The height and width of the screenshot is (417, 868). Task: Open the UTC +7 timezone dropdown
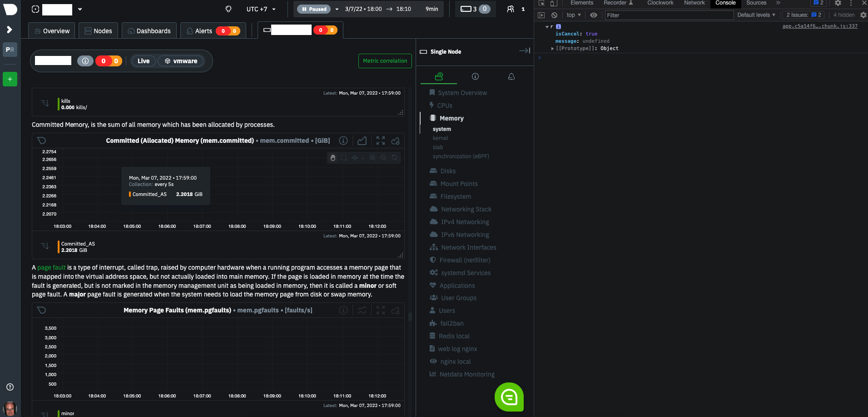(x=261, y=9)
